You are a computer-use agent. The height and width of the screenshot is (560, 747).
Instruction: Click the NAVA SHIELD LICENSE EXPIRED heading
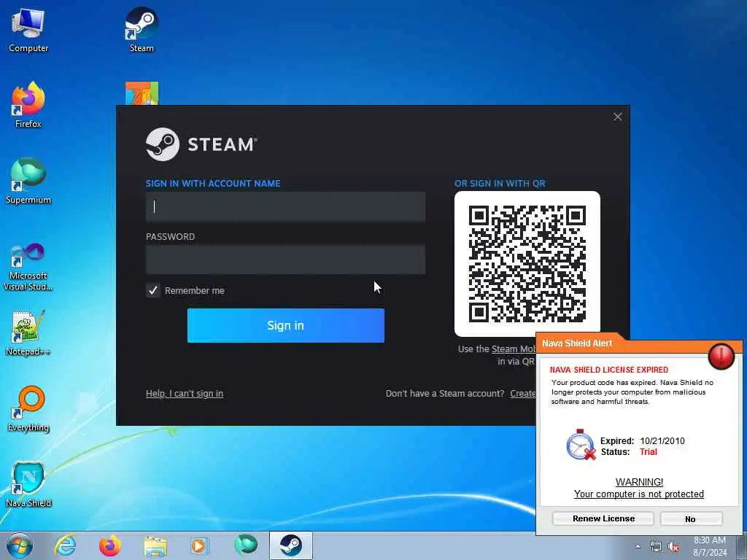[609, 370]
